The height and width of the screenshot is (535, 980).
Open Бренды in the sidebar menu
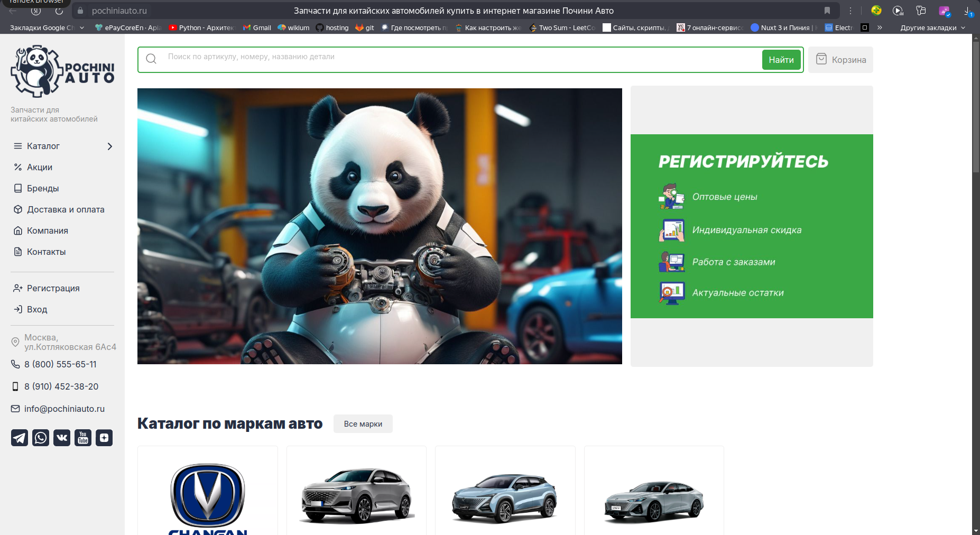coord(43,188)
